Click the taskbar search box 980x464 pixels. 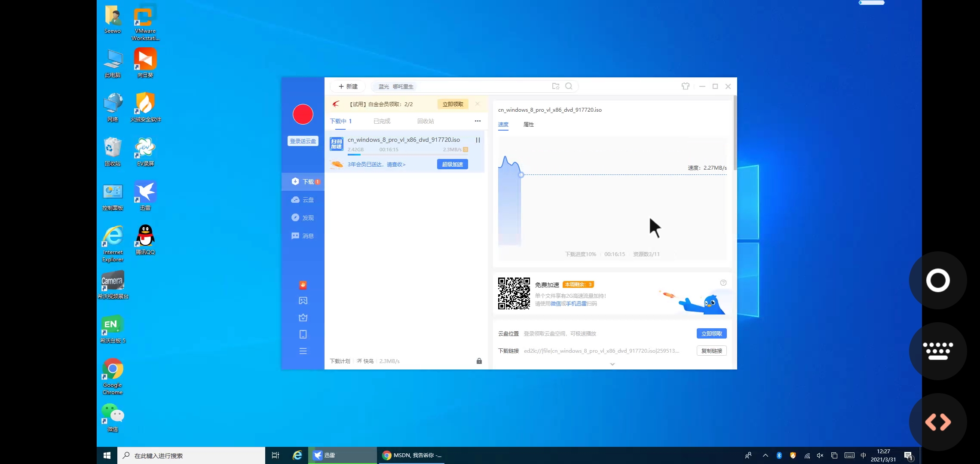click(x=191, y=455)
